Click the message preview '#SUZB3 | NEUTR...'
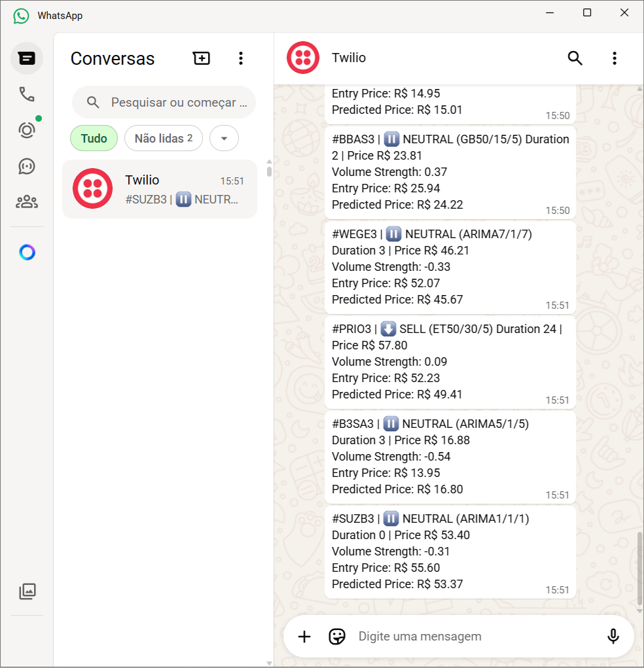Image resolution: width=644 pixels, height=668 pixels. pyautogui.click(x=181, y=200)
